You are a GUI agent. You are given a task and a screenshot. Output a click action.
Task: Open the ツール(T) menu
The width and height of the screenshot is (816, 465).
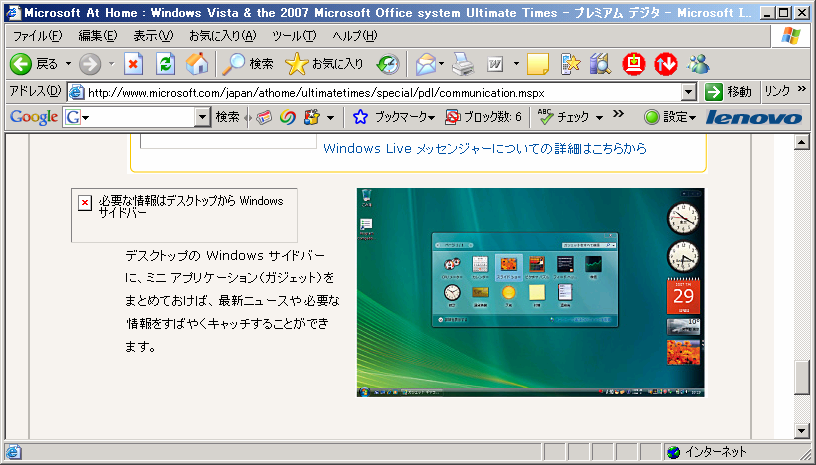click(294, 36)
